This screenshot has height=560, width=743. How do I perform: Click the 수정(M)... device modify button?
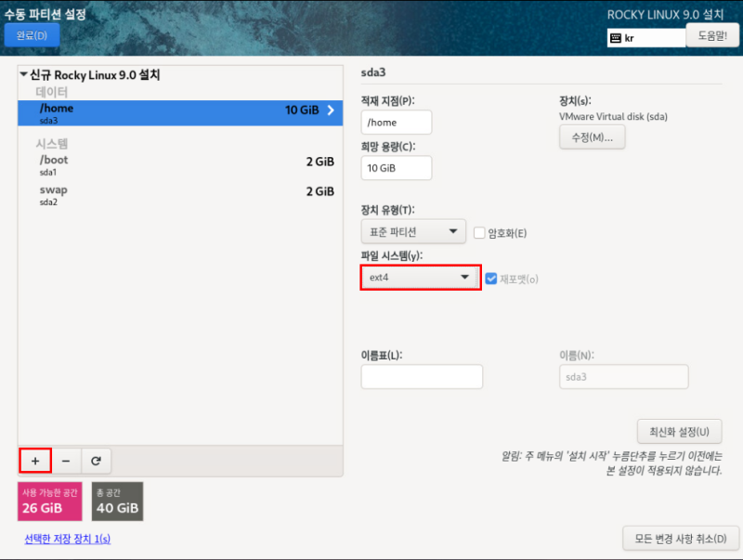(x=592, y=137)
